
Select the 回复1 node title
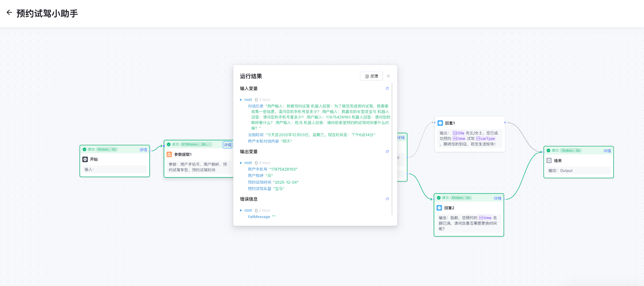(450, 123)
